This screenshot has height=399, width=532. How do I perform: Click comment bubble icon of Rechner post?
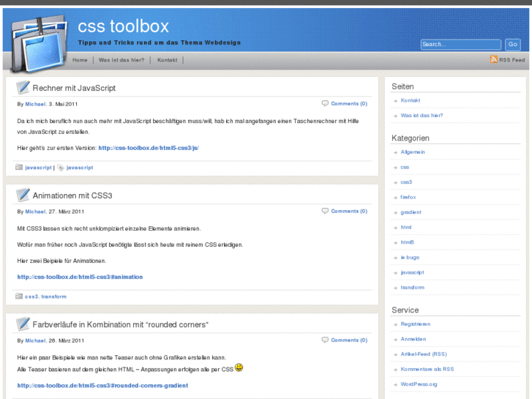(325, 103)
